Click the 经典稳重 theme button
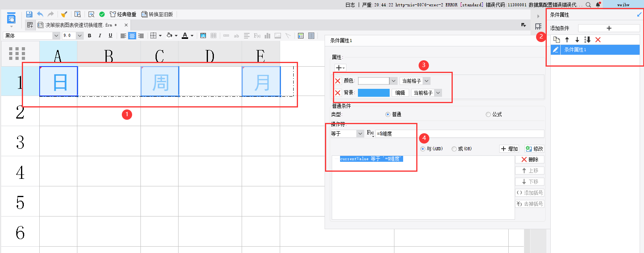 click(x=123, y=14)
